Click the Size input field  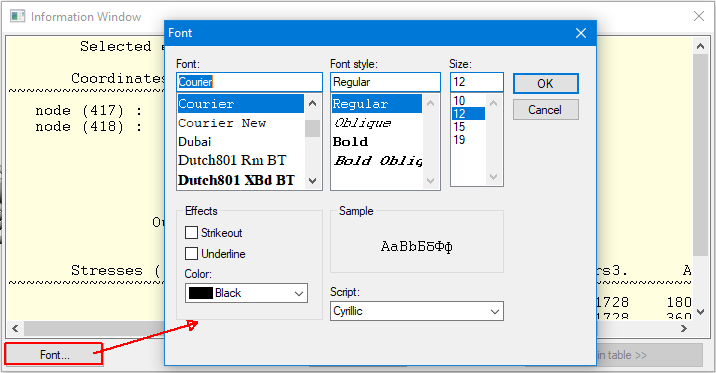(x=477, y=82)
